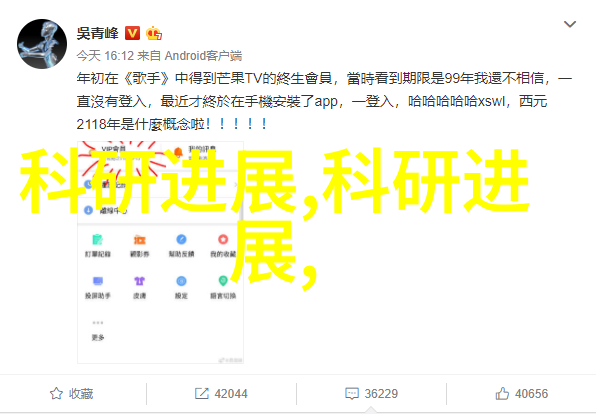Click the 更多 three-dot more item
Image resolution: width=596 pixels, height=414 pixels.
(x=98, y=329)
